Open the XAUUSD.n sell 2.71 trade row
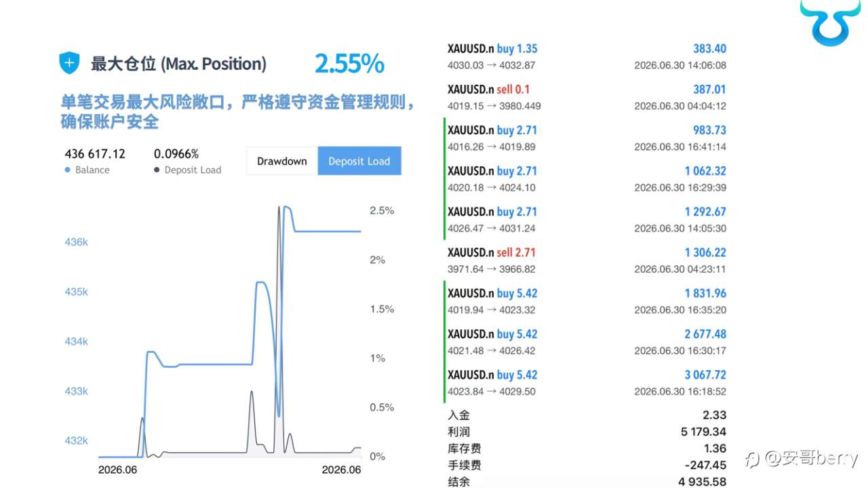This screenshot has width=868, height=488. (587, 261)
